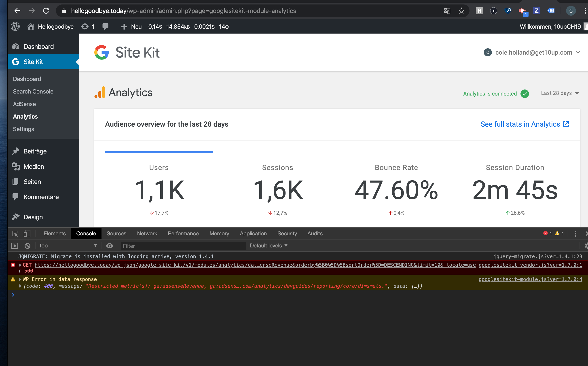The width and height of the screenshot is (588, 366).
Task: Click the See full stats in Analytics link
Action: pos(520,124)
